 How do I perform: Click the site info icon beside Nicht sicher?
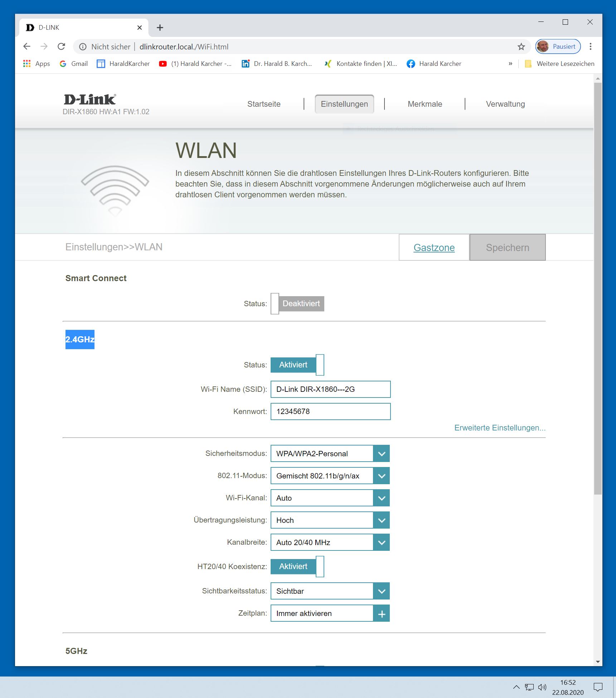[83, 47]
